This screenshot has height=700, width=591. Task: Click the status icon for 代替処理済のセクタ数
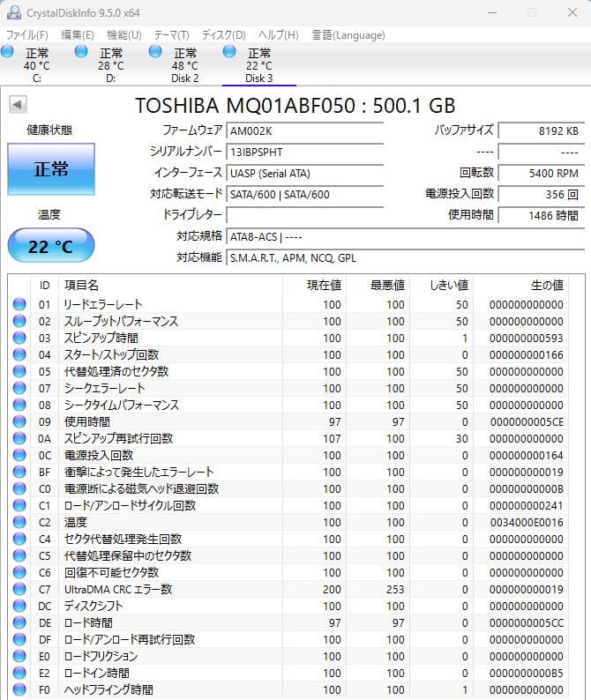point(19,371)
